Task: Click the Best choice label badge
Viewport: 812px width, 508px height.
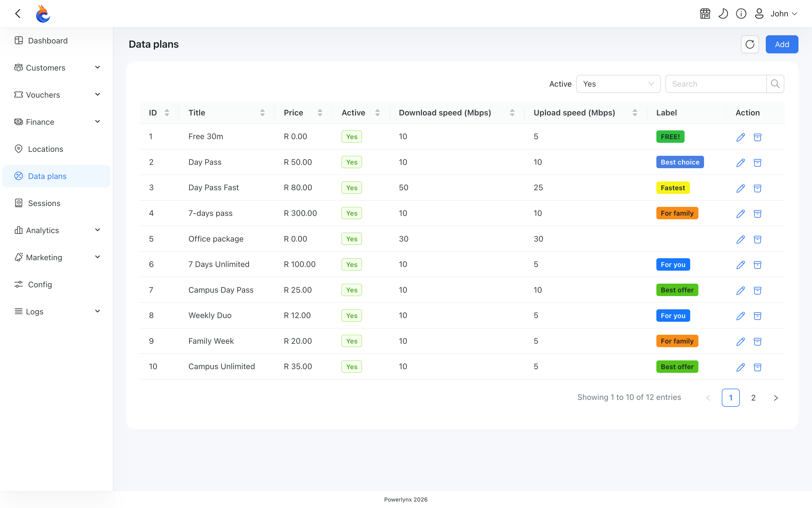Action: [680, 162]
